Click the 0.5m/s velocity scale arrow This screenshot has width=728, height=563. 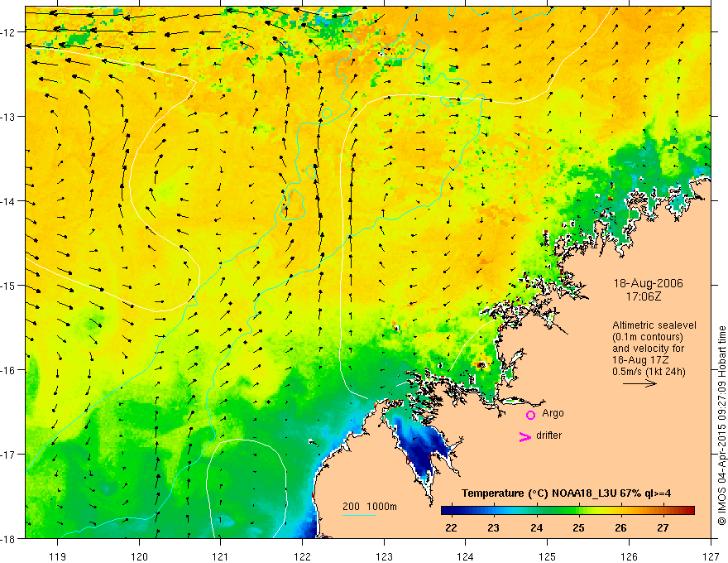[639, 383]
